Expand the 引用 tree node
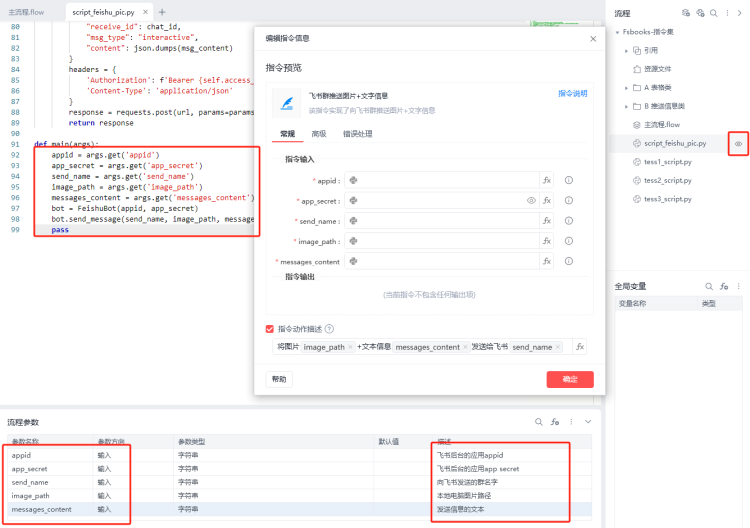750x528 pixels. tap(626, 51)
